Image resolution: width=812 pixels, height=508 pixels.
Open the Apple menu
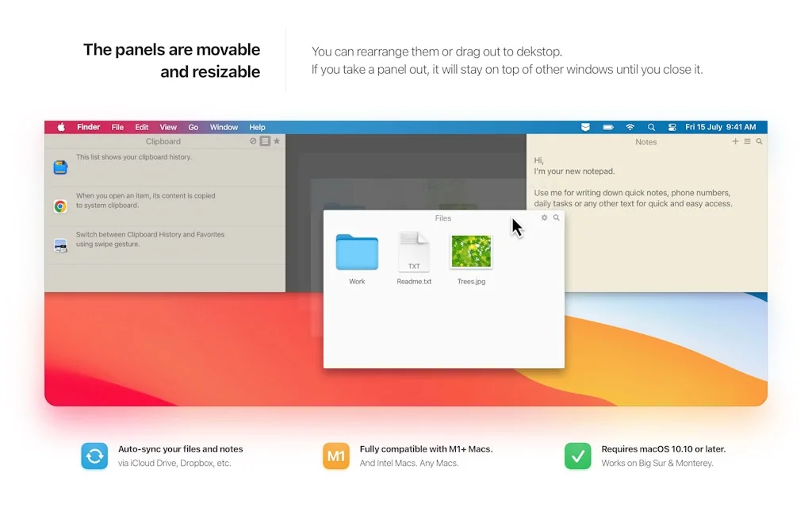(60, 127)
